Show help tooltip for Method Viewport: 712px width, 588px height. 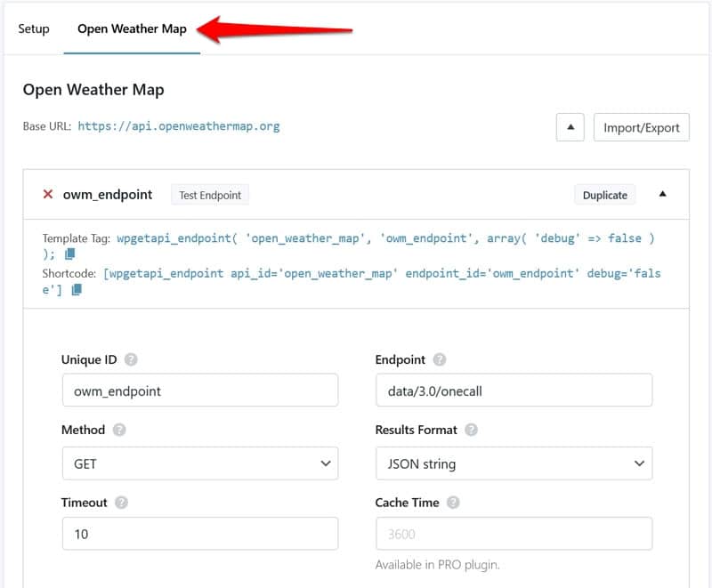point(119,430)
